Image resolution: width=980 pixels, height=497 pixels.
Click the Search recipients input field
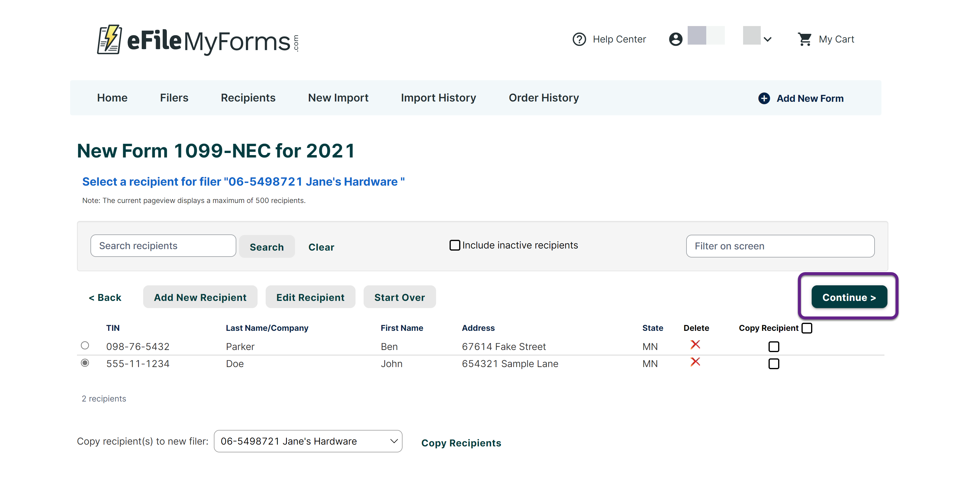coord(163,246)
